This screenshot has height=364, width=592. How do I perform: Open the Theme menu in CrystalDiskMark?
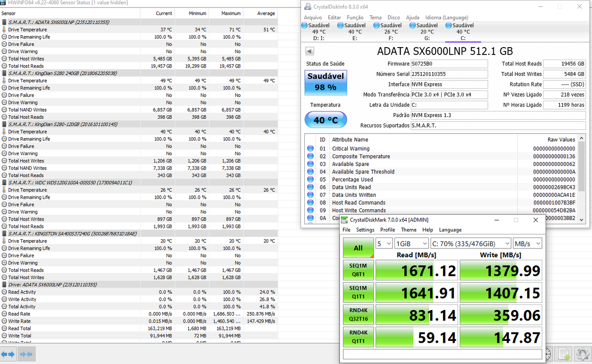point(409,230)
